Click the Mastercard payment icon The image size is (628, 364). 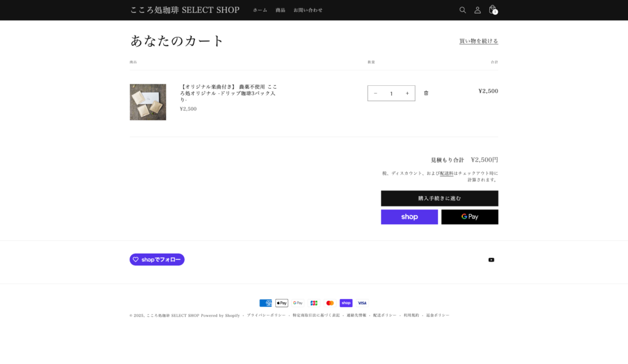[330, 303]
